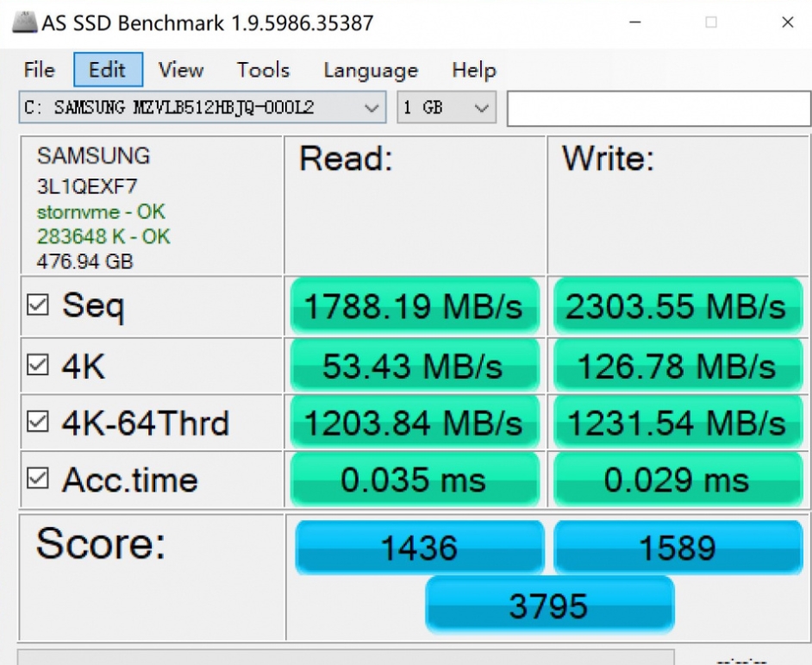Click the 476.94 GB capacity text

pyautogui.click(x=85, y=261)
